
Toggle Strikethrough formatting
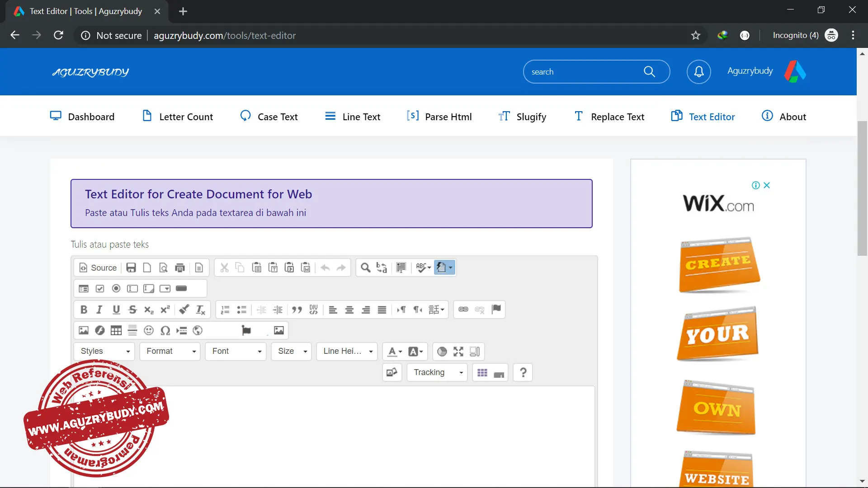pyautogui.click(x=132, y=310)
